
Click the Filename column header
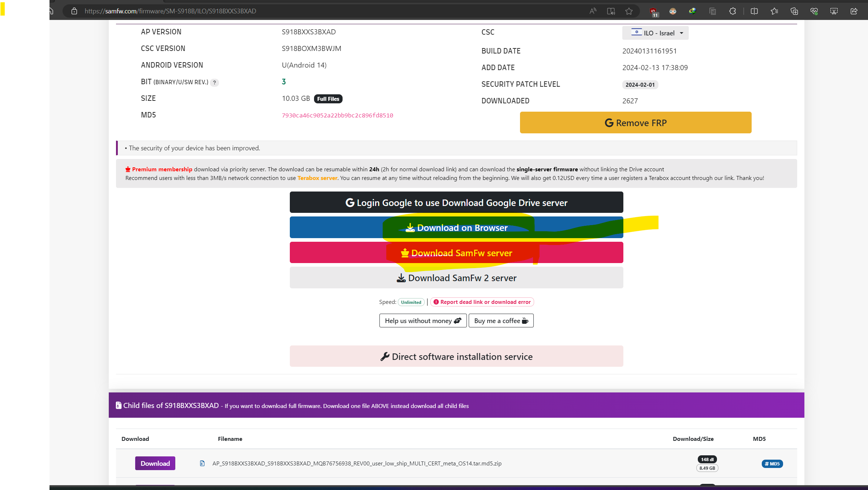tap(230, 439)
